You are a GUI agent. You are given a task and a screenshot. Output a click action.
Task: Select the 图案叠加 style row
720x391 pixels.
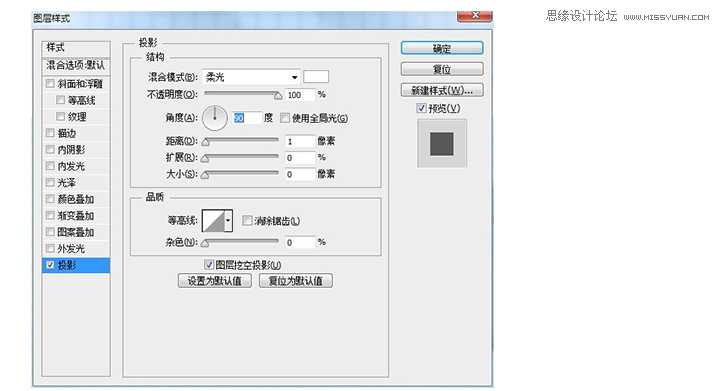point(76,232)
